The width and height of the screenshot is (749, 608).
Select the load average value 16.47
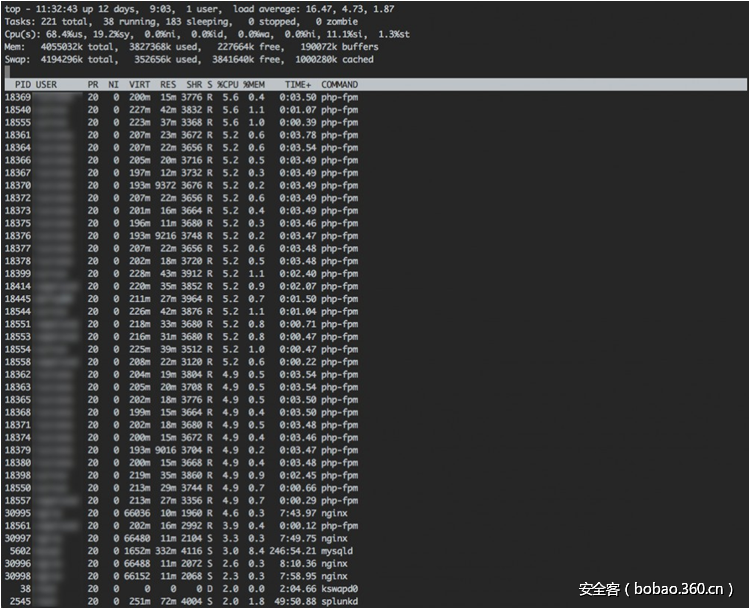coord(319,9)
